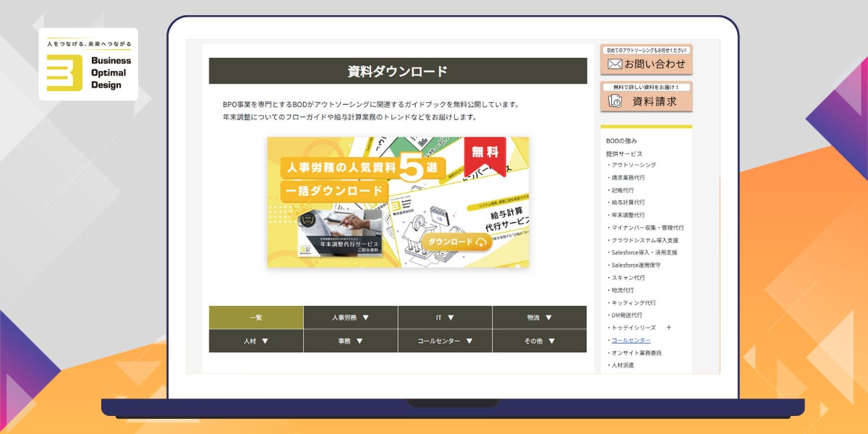Open the Salesforce運用保守 link
868x434 pixels.
(x=636, y=265)
